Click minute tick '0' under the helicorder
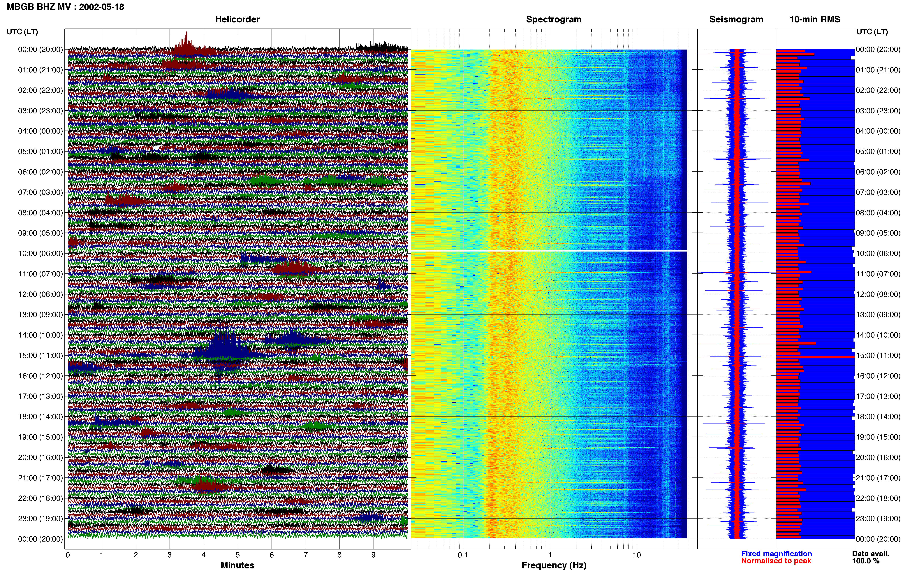This screenshot has width=924, height=578. click(x=68, y=555)
